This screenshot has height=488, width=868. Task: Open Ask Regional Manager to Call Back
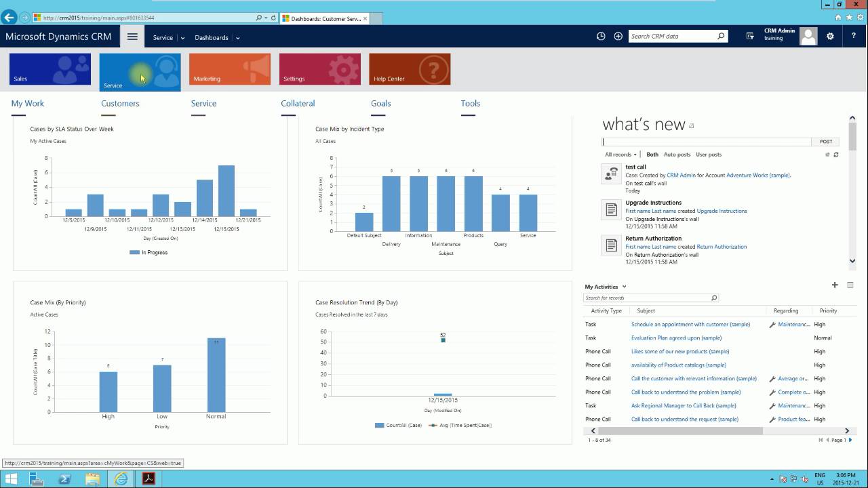[x=684, y=405]
